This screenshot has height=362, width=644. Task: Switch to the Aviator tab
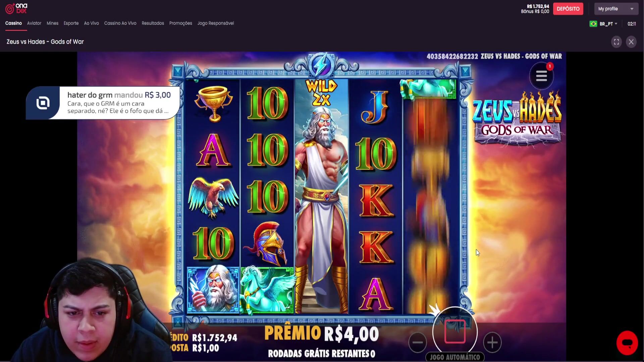[34, 23]
